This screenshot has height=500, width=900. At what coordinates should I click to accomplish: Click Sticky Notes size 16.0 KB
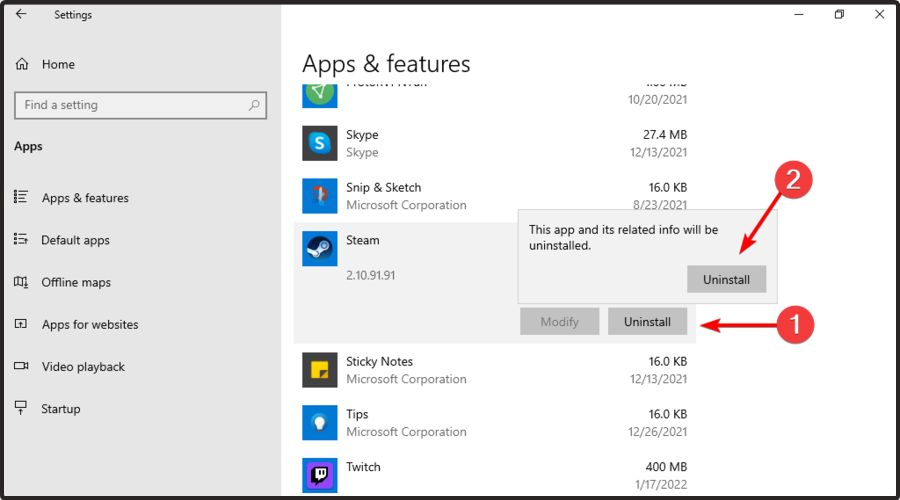click(x=668, y=362)
